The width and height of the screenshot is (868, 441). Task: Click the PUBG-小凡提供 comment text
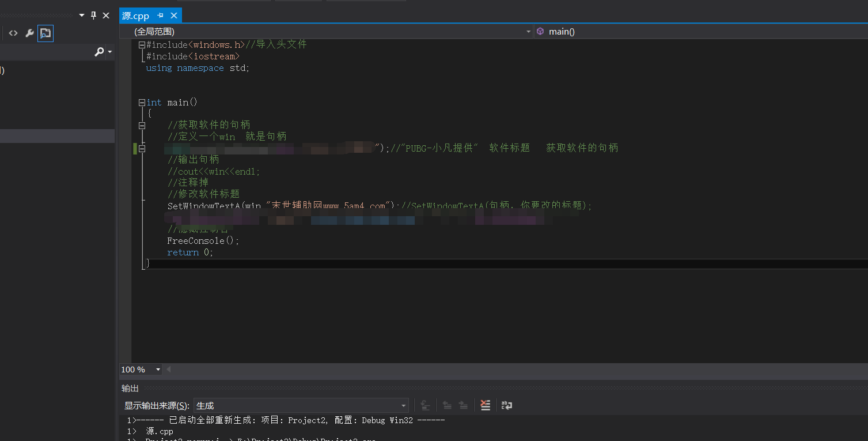click(x=442, y=148)
